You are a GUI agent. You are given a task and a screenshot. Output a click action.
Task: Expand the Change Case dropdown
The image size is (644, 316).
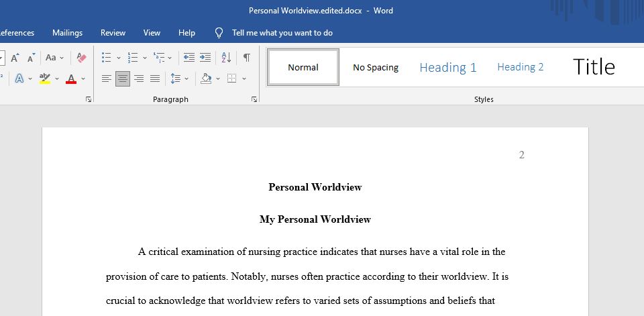tap(62, 58)
